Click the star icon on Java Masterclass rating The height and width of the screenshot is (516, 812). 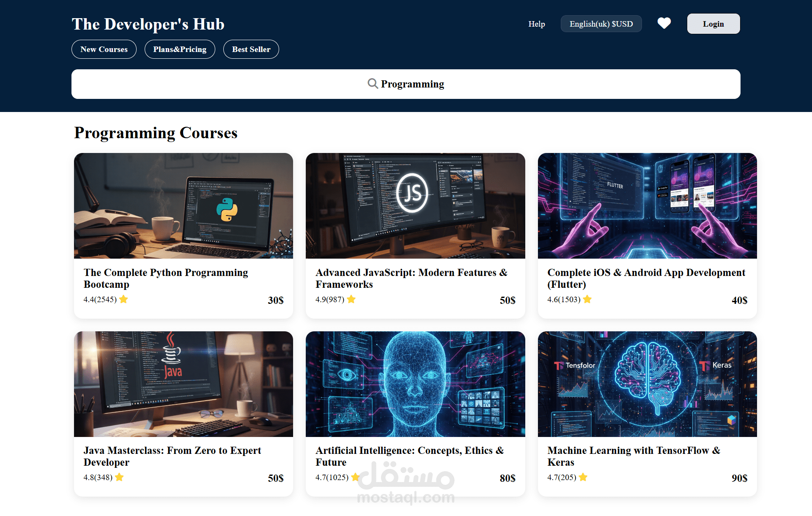click(119, 477)
